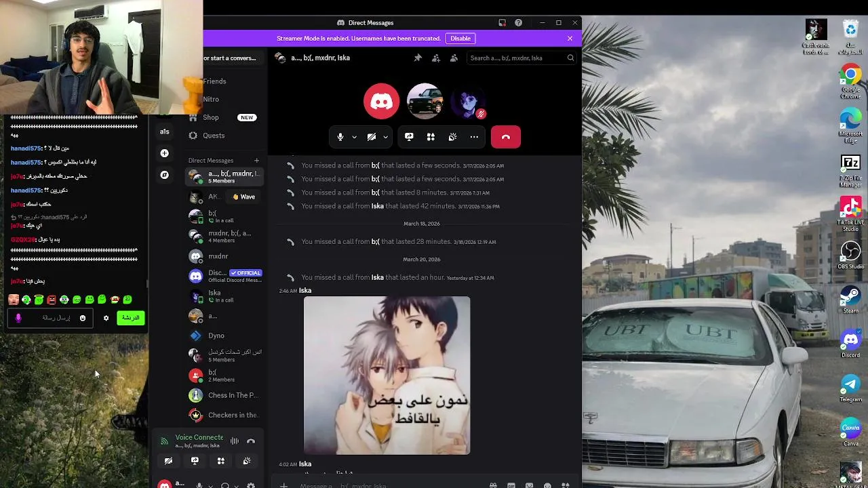
Task: Open TikTok LIVE Studio shortcut
Action: [x=850, y=214]
